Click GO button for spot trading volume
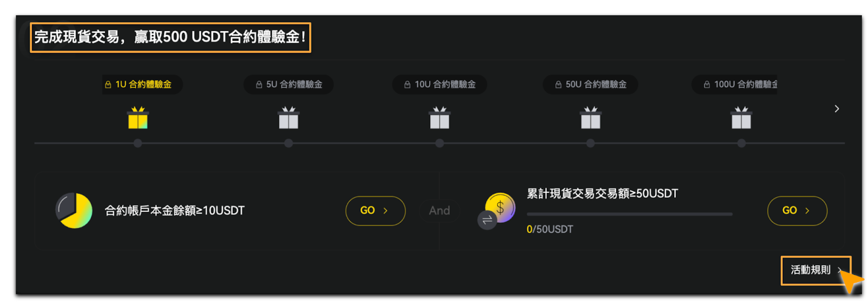 pos(797,211)
